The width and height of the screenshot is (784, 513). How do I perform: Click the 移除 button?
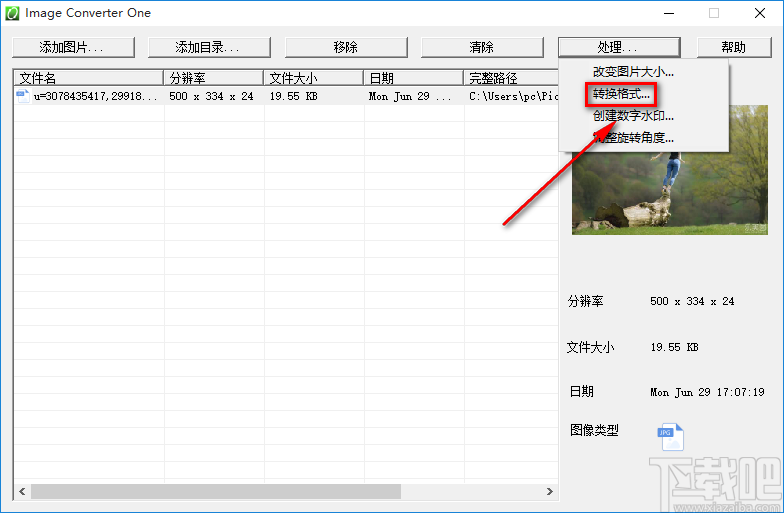tap(346, 48)
